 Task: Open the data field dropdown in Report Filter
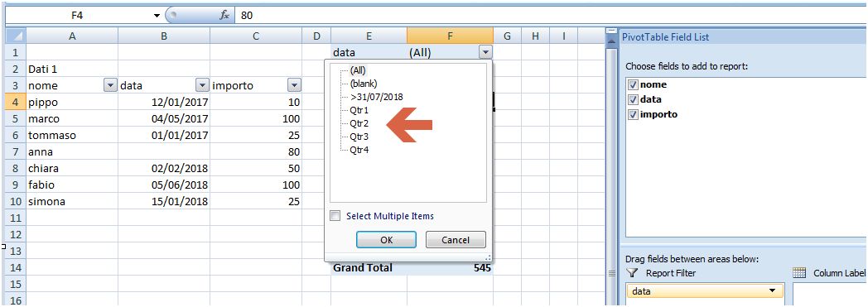pyautogui.click(x=772, y=291)
